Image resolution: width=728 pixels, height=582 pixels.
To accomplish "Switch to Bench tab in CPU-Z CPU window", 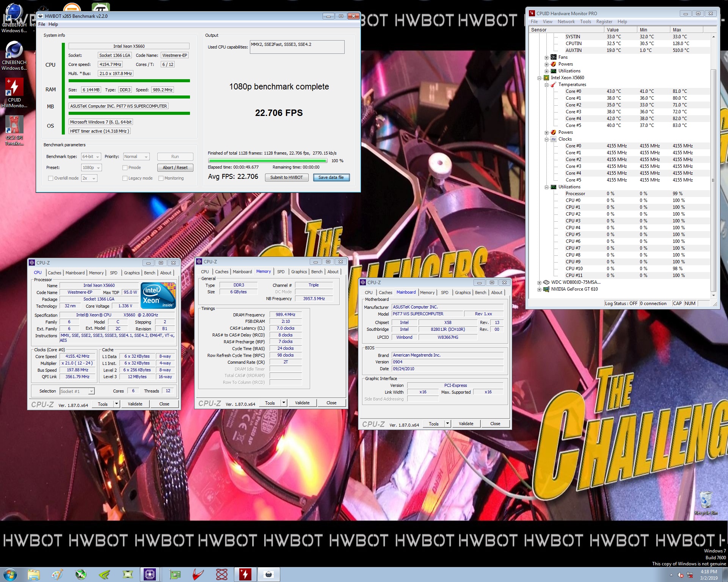I will click(x=149, y=273).
